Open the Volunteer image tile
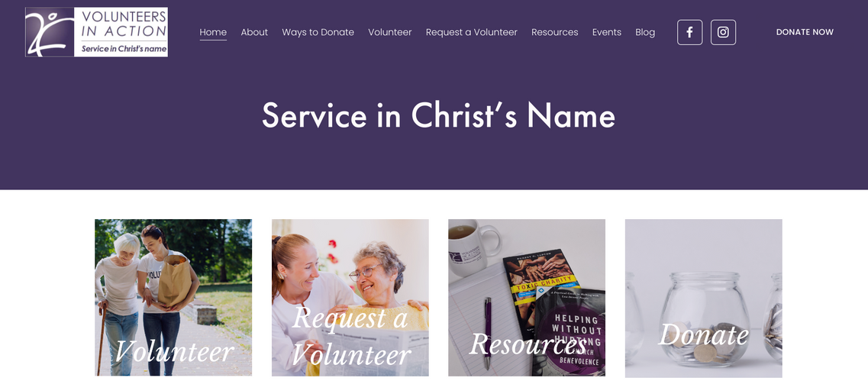 tap(173, 297)
